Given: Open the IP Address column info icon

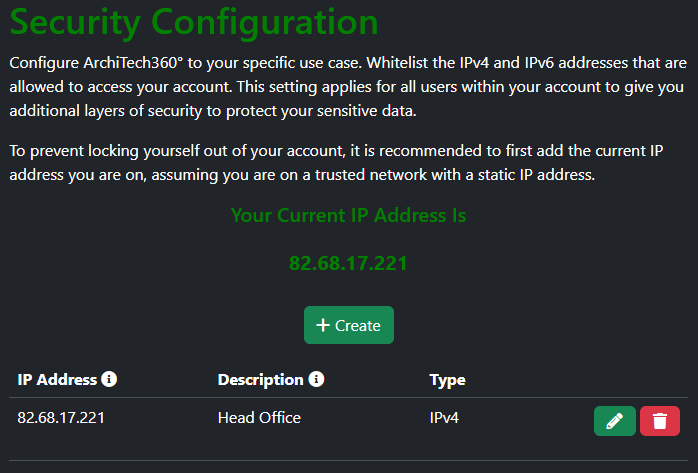Looking at the screenshot, I should tap(109, 379).
